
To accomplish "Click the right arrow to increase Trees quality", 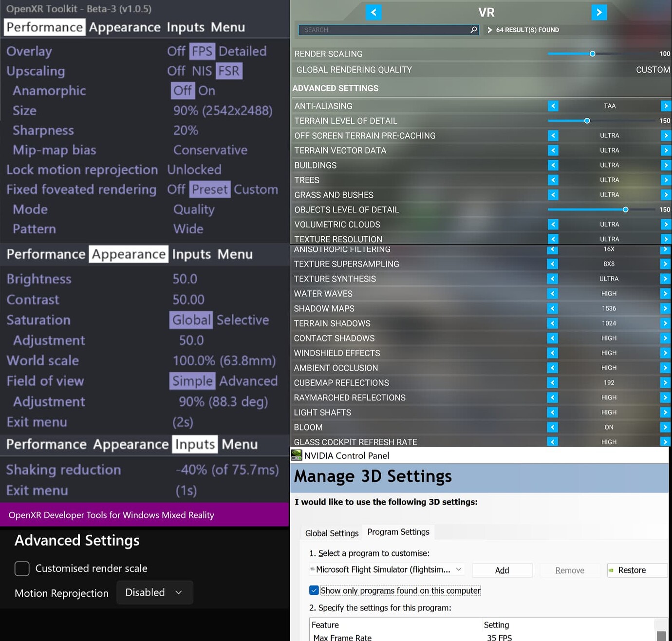I will [666, 180].
